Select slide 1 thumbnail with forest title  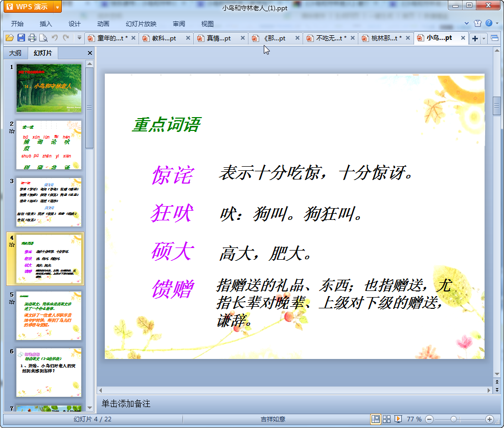click(49, 88)
